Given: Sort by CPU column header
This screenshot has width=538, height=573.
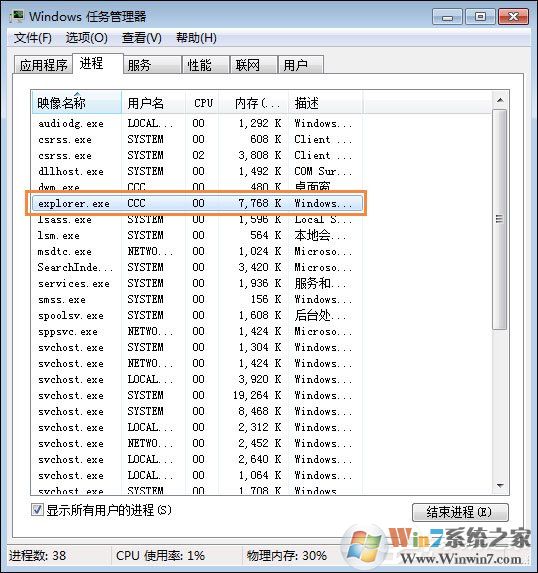Looking at the screenshot, I should click(202, 103).
